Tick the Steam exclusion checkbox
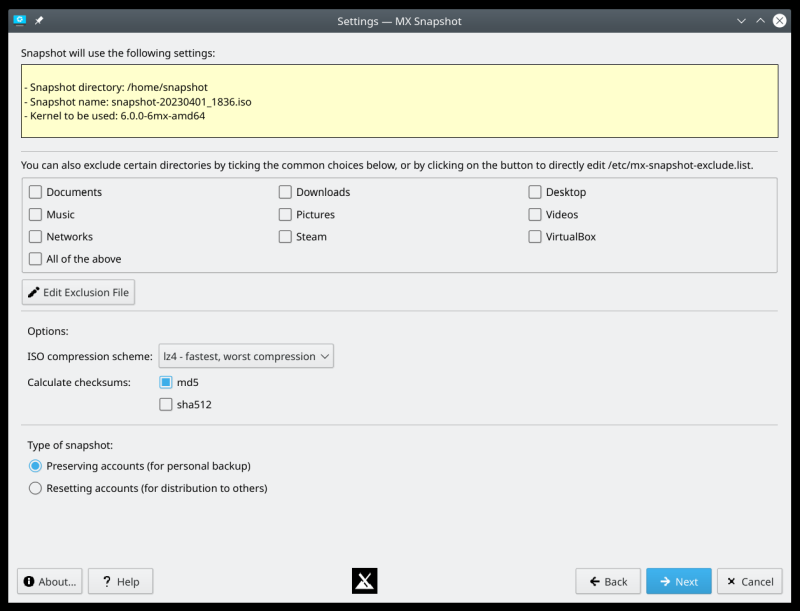The width and height of the screenshot is (800, 611). 286,237
